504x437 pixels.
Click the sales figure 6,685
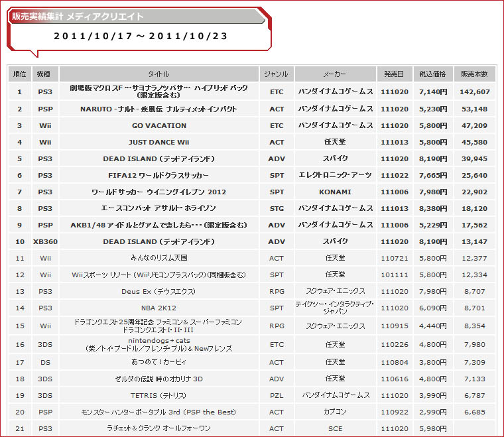(474, 412)
